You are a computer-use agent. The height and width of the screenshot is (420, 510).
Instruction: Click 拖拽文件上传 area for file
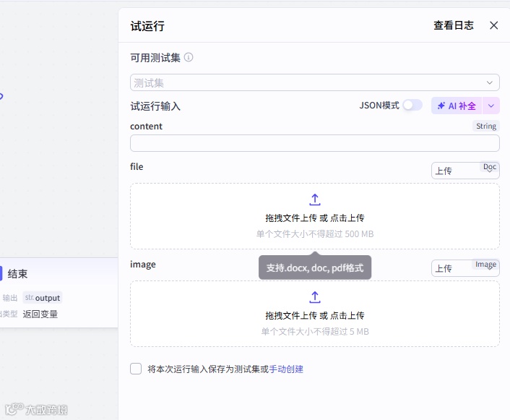pos(314,216)
